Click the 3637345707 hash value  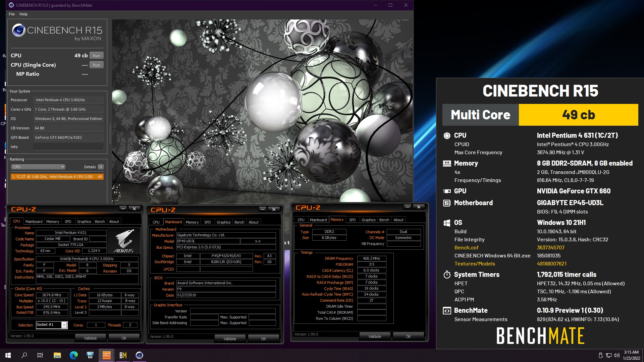pyautogui.click(x=551, y=248)
